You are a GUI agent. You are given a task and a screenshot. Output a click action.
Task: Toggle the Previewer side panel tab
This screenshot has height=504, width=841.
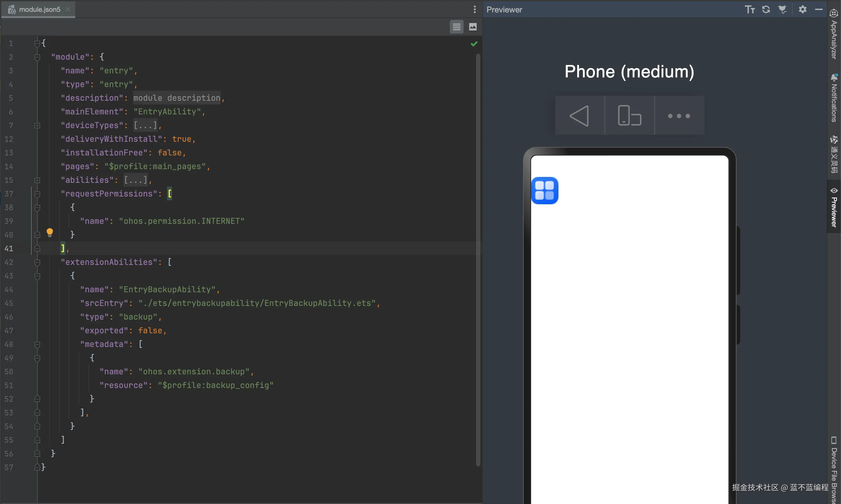tap(834, 207)
